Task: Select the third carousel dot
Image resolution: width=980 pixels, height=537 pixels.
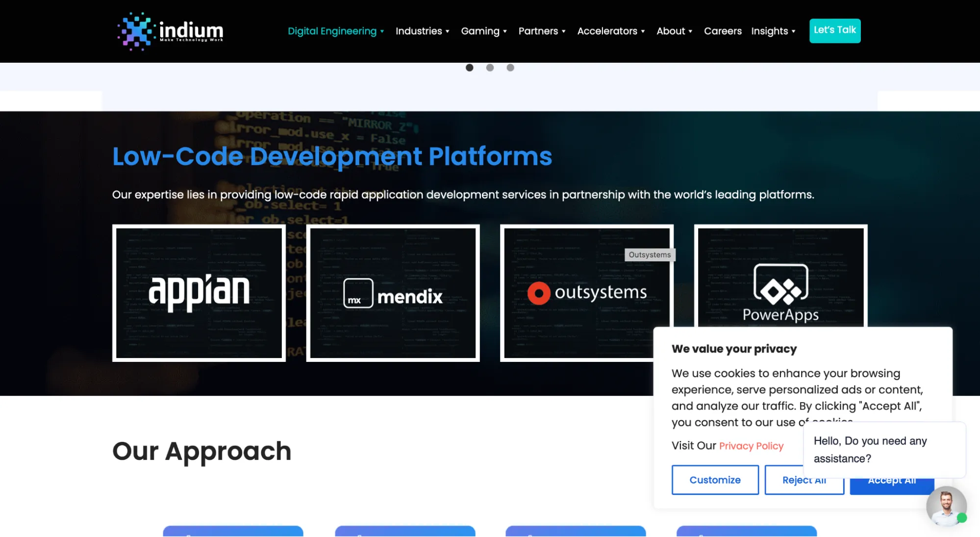Action: (510, 68)
